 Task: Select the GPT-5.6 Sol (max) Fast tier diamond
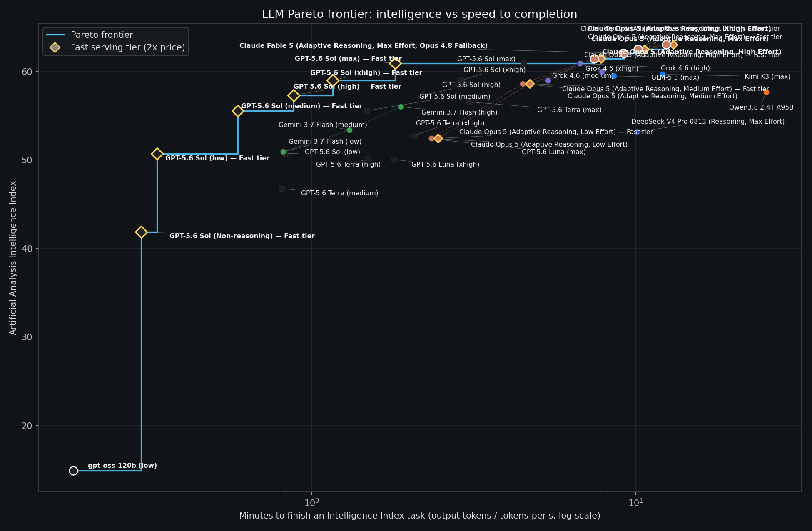(x=395, y=63)
